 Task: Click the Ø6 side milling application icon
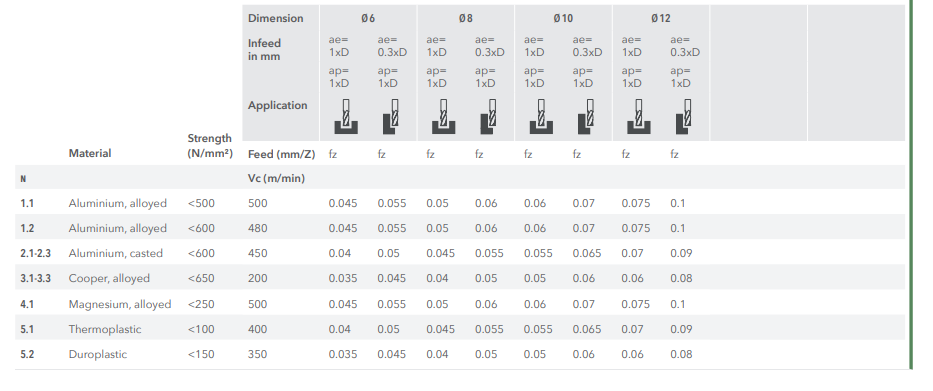pyautogui.click(x=391, y=117)
